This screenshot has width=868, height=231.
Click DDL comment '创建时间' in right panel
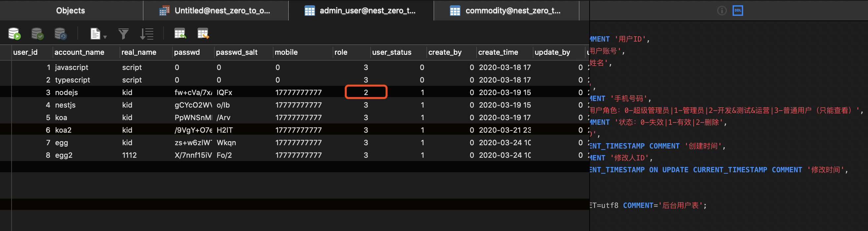[703, 146]
